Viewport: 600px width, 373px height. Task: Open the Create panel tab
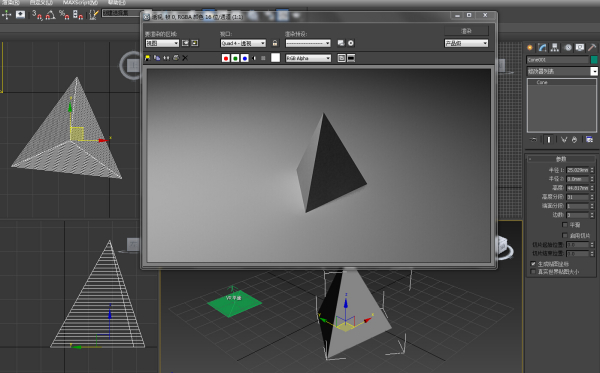pos(530,47)
